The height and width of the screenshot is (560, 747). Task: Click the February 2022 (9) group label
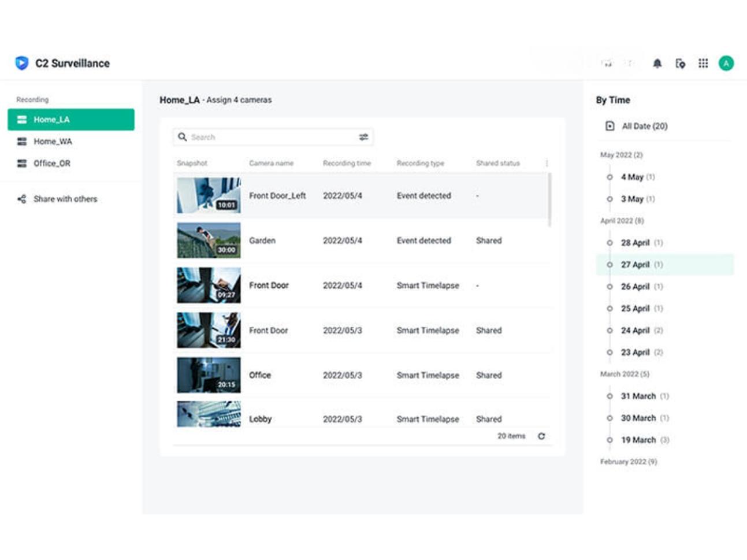click(x=629, y=462)
